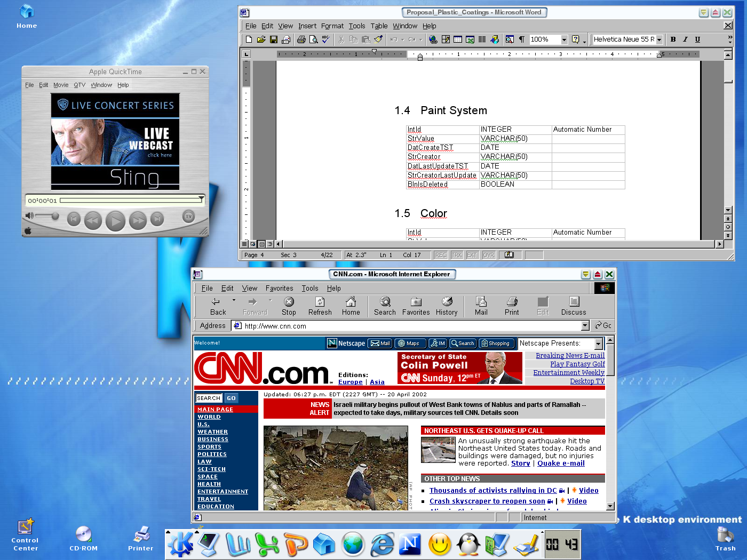Open the QTV menu in QuickTime
747x560 pixels.
point(80,85)
